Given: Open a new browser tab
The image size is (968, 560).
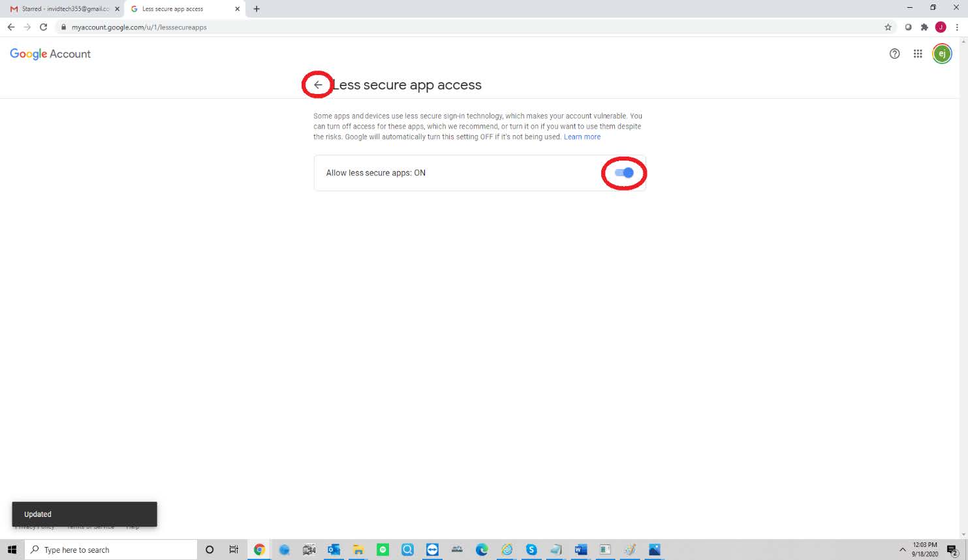Looking at the screenshot, I should point(257,9).
